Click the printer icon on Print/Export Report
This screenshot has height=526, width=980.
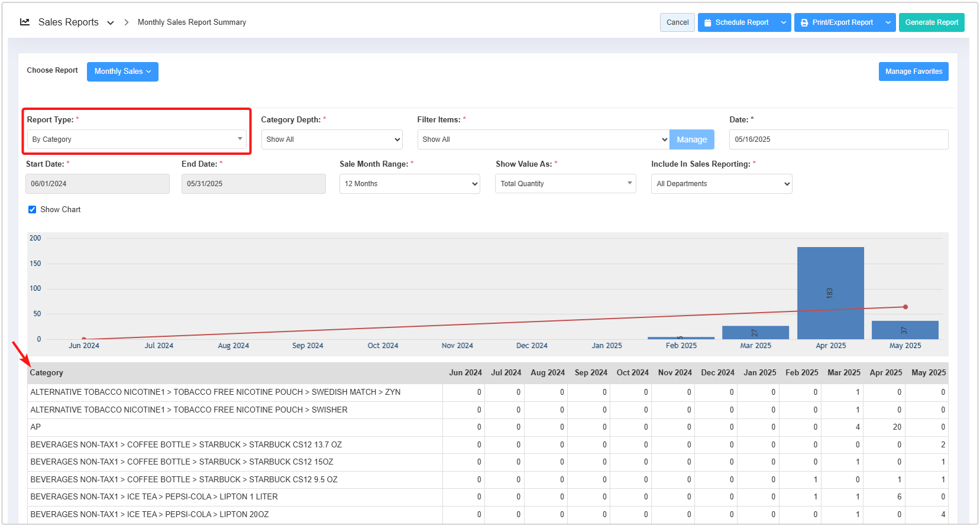pos(804,22)
